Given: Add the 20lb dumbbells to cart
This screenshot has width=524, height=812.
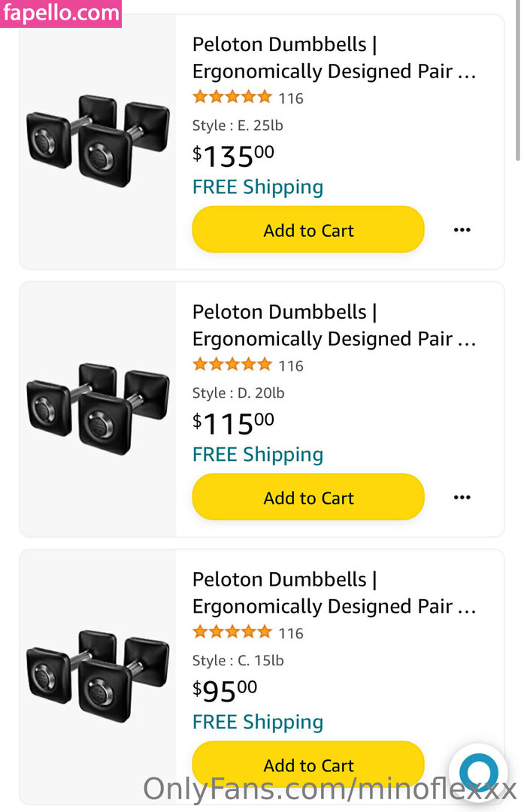Looking at the screenshot, I should [x=308, y=498].
